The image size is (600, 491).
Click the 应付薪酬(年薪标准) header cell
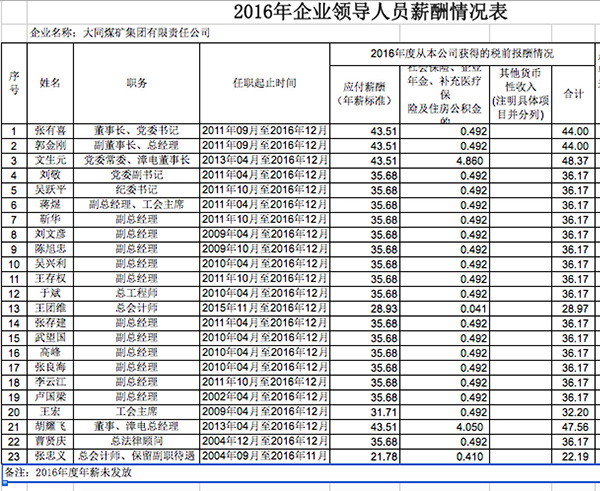[x=365, y=94]
